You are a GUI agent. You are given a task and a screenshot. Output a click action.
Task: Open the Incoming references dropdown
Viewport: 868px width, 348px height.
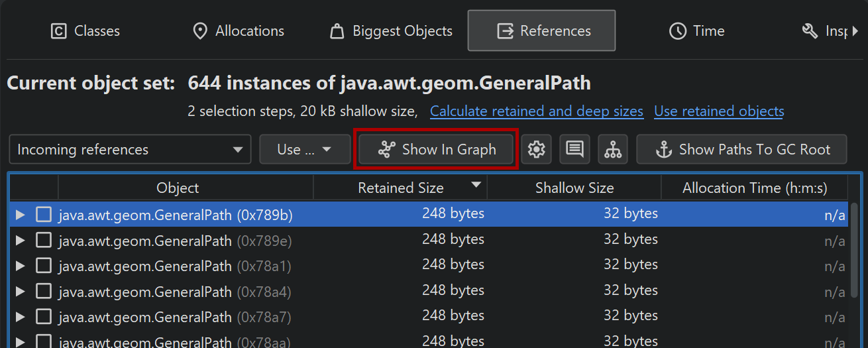(130, 150)
